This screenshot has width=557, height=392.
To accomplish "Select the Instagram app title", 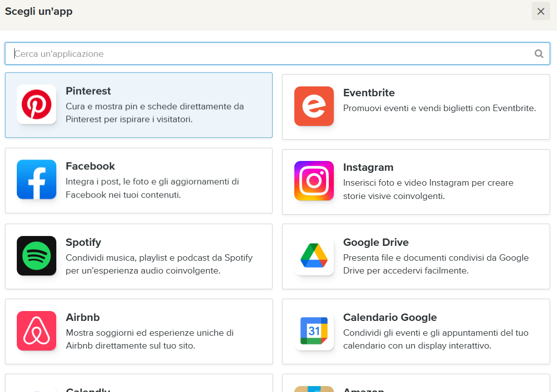I will click(368, 167).
